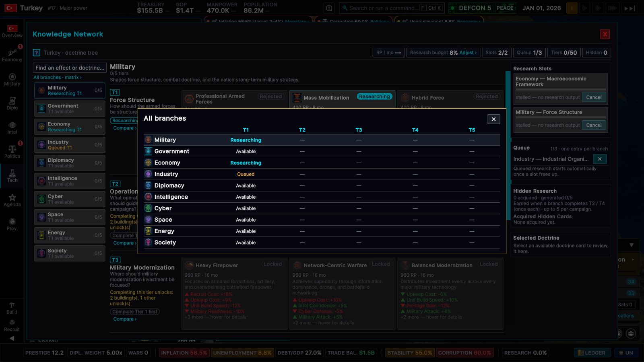This screenshot has height=362, width=644.
Task: Pause the game simulation
Action: pos(572,8)
